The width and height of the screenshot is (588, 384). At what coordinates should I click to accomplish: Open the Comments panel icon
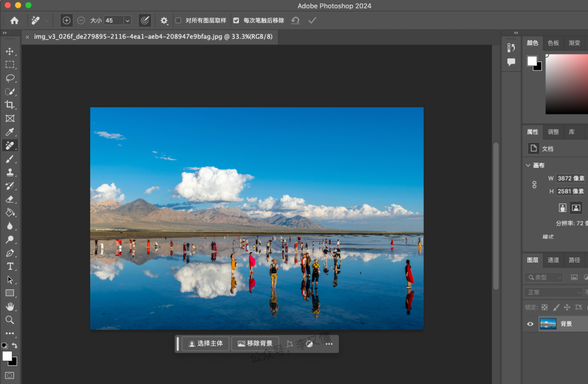(511, 62)
